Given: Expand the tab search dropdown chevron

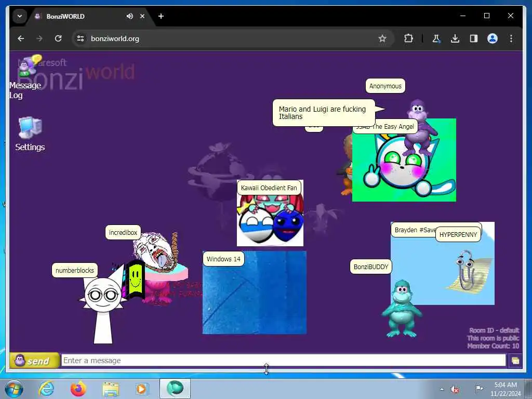Looking at the screenshot, I should click(x=20, y=16).
